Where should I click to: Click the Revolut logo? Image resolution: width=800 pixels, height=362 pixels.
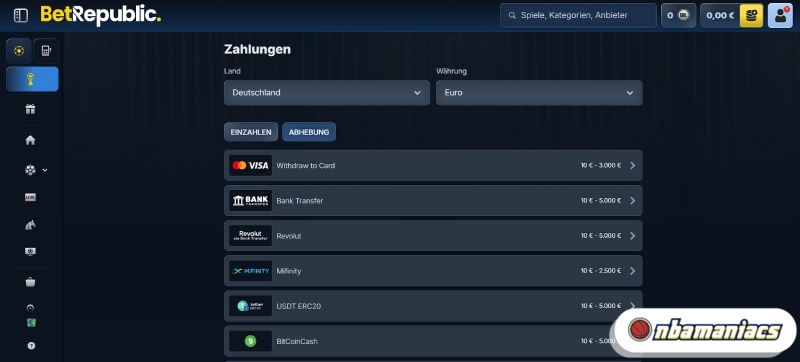pos(251,236)
